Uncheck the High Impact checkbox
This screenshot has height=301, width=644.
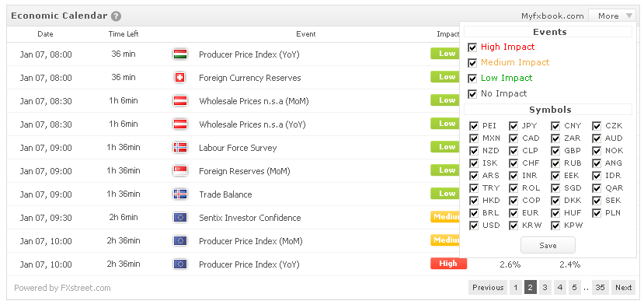[x=472, y=47]
